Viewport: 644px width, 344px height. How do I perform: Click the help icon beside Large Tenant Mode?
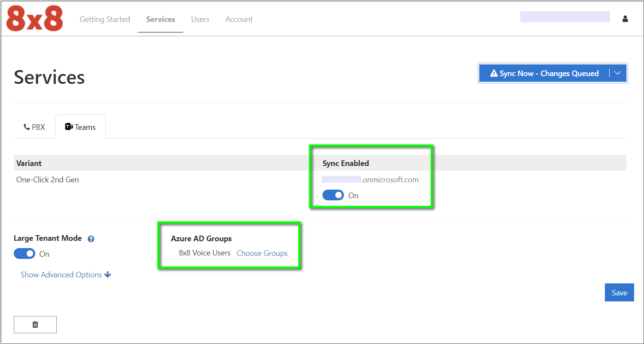(91, 238)
